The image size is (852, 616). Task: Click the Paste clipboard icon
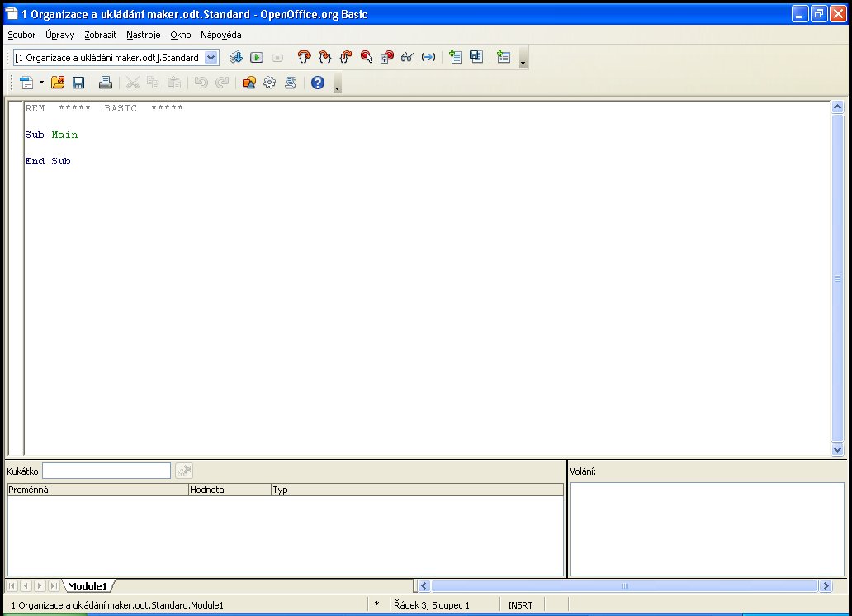coord(174,83)
